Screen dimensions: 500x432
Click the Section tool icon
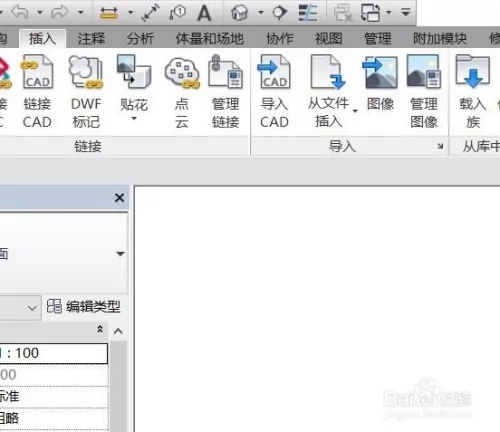point(280,13)
